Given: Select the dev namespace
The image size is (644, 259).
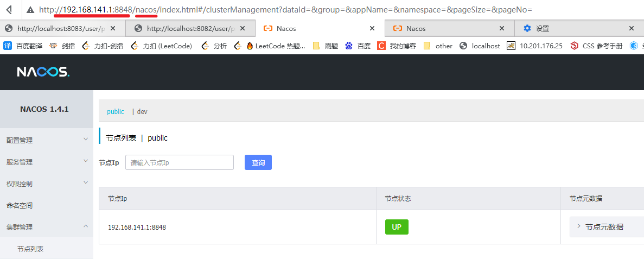Looking at the screenshot, I should pyautogui.click(x=142, y=111).
